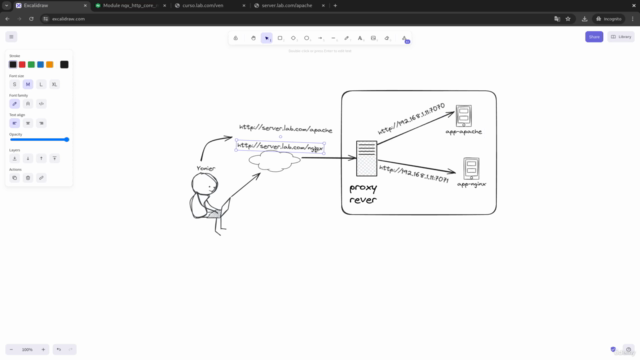The width and height of the screenshot is (640, 360).
Task: Open the custom stroke color picker
Action: coord(64,64)
